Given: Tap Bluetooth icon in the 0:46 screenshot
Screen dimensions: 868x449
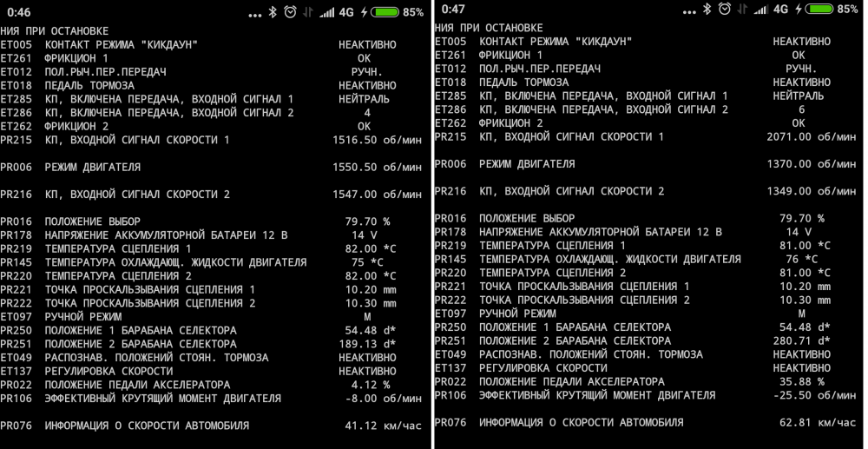Looking at the screenshot, I should (x=273, y=12).
